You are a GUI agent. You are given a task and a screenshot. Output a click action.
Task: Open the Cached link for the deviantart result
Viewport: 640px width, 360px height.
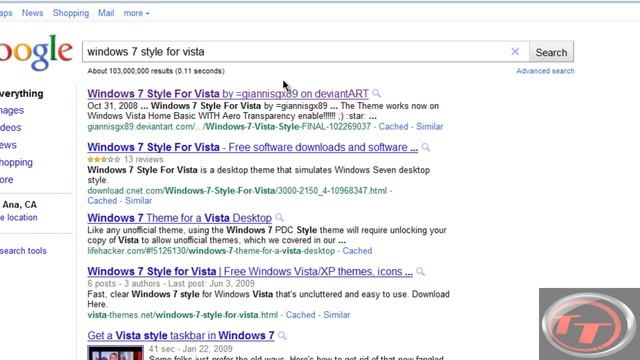393,127
